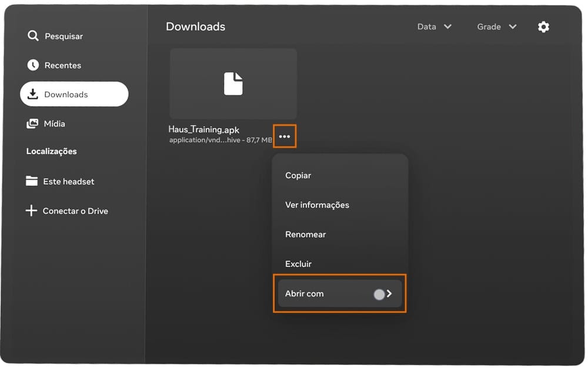Image resolution: width=588 pixels, height=368 pixels.
Task: Expand the Abrir com submenu arrow
Action: coord(389,293)
